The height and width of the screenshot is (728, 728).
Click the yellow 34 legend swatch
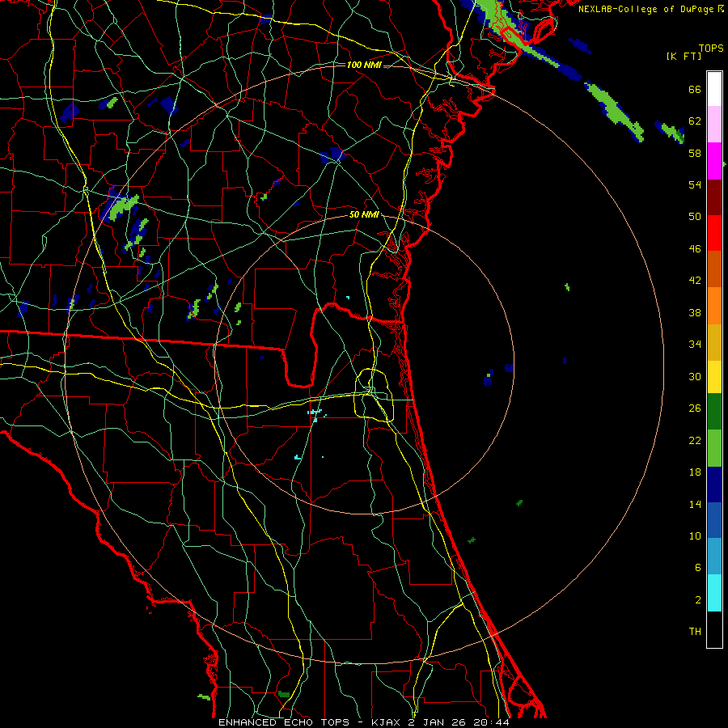point(714,377)
